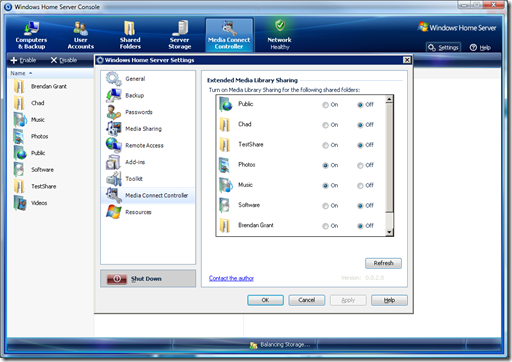Click scroll up arrow in folder list
Screen dimensions: 512x362
coord(389,99)
